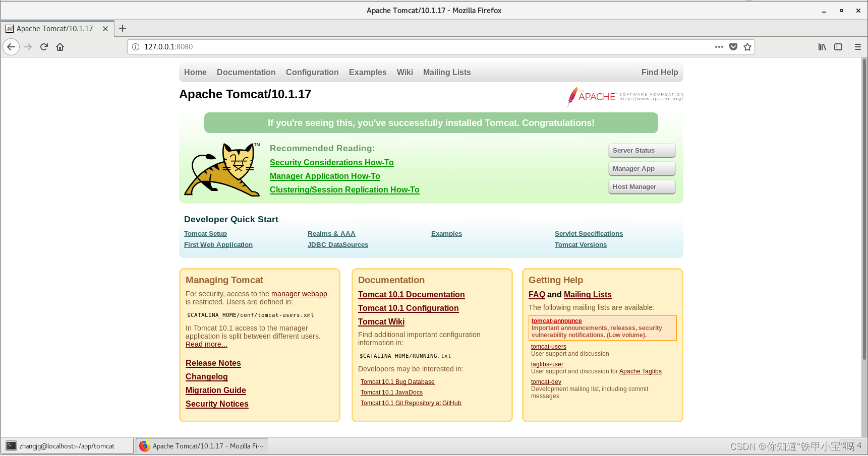868x456 pixels.
Task: Open the tomcat-announce mailing list link
Action: coord(556,321)
